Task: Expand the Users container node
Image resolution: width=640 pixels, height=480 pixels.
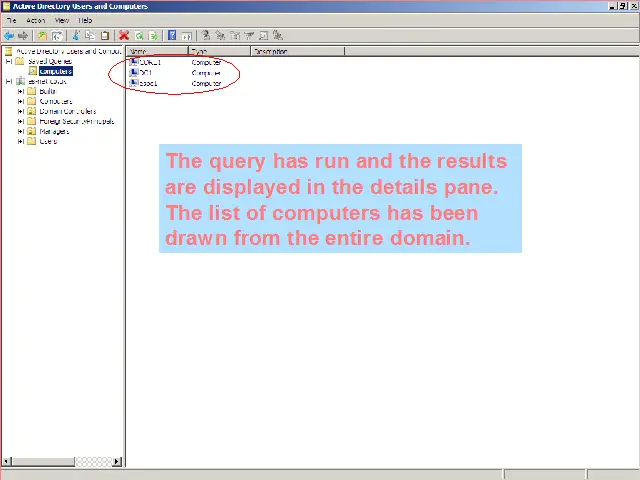Action: click(x=21, y=141)
